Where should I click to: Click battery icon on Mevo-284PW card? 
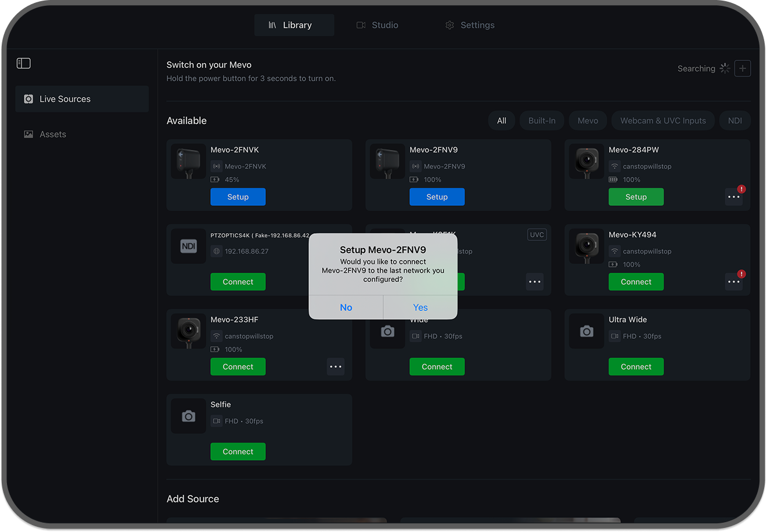613,180
